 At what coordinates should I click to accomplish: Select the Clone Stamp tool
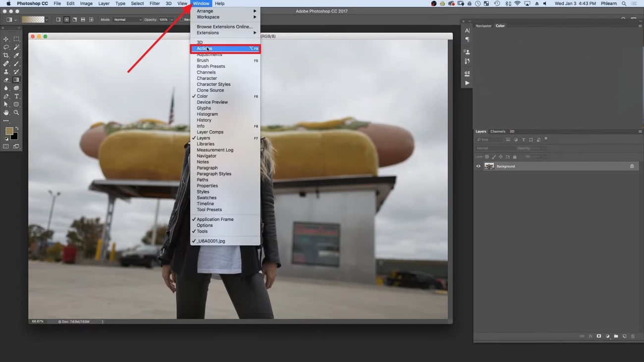(x=6, y=72)
